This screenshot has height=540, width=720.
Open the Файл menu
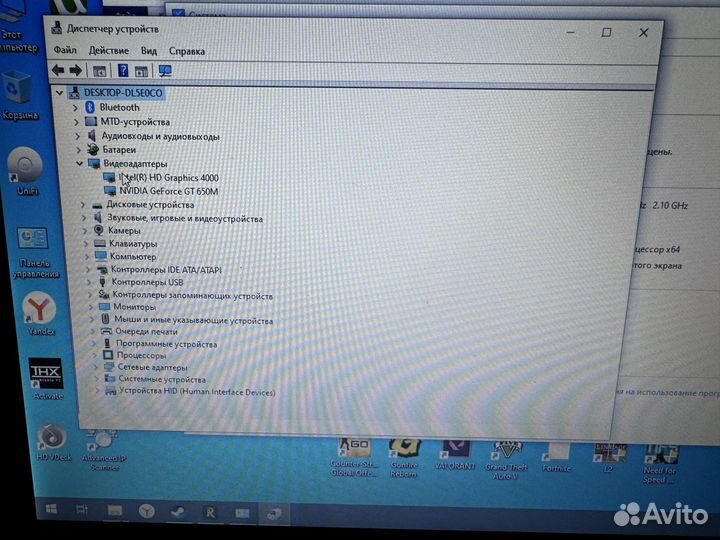65,50
